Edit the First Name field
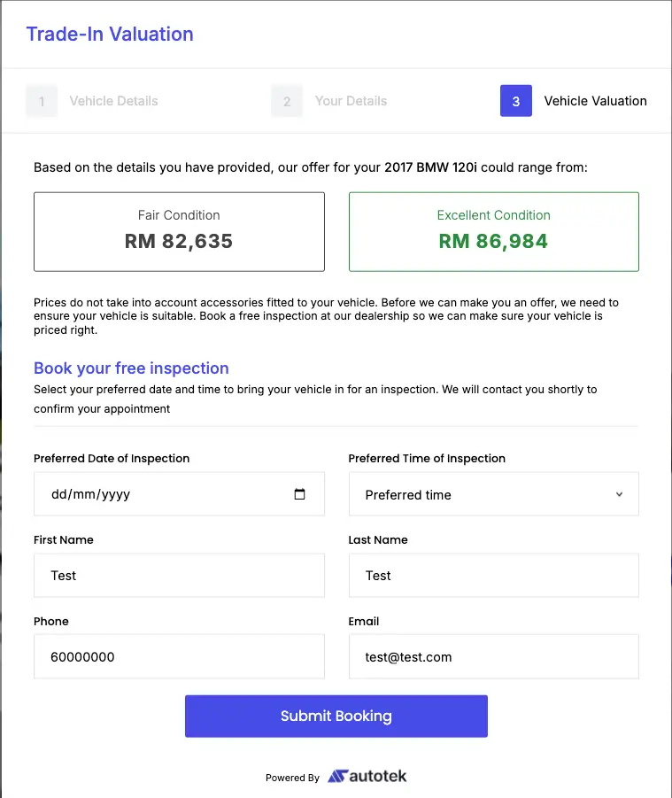672x798 pixels. tap(179, 576)
